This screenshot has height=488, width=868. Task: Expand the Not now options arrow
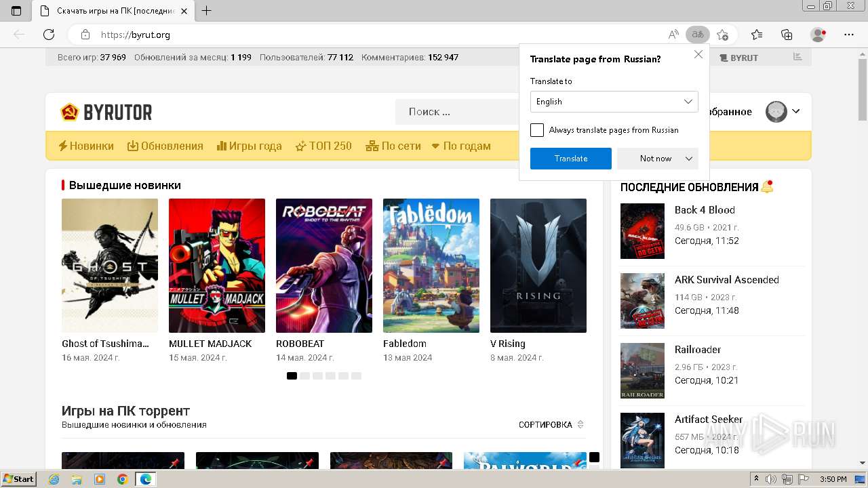(689, 159)
